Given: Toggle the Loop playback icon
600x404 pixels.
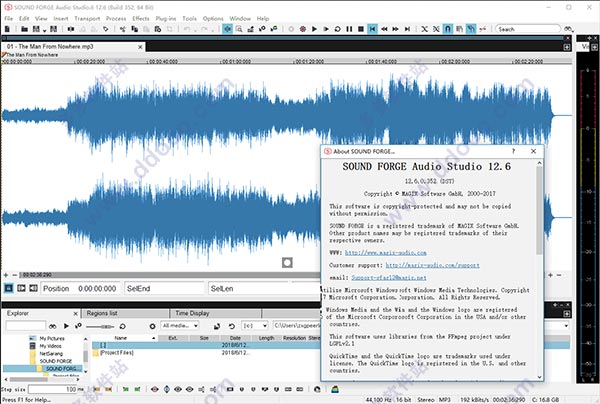Looking at the screenshot, I should (338, 29).
